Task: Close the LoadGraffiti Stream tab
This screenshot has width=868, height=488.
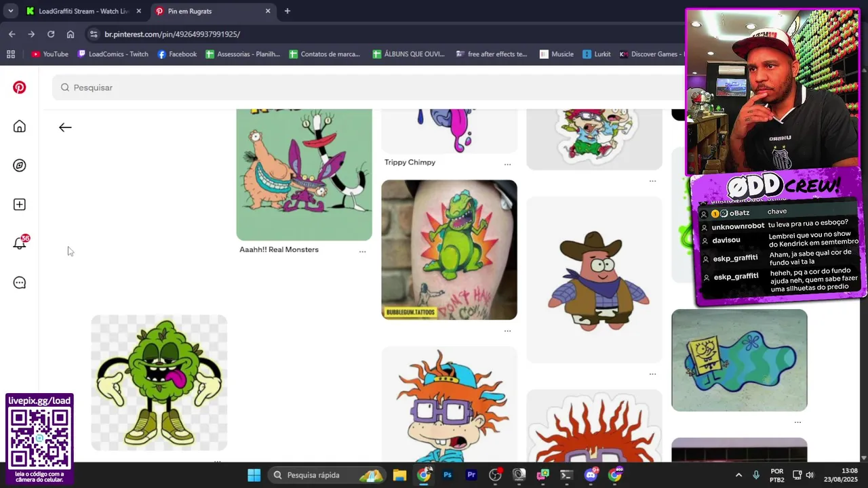Action: point(139,11)
